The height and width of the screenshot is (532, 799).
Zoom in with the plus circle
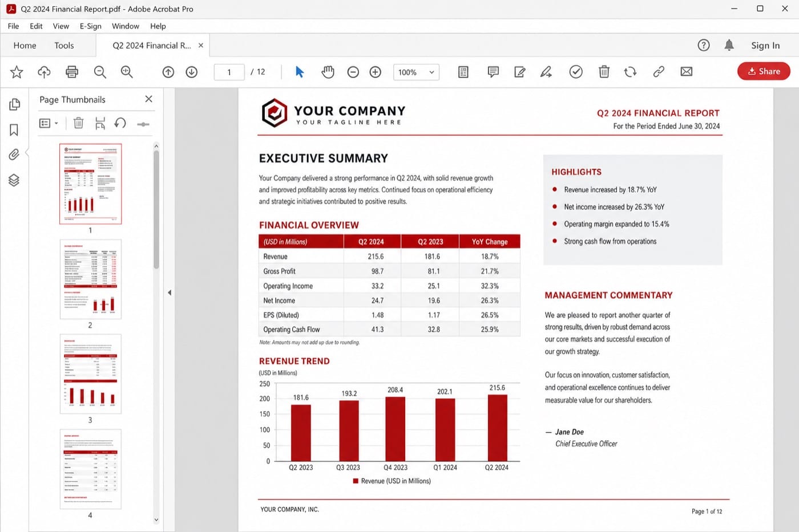point(376,72)
